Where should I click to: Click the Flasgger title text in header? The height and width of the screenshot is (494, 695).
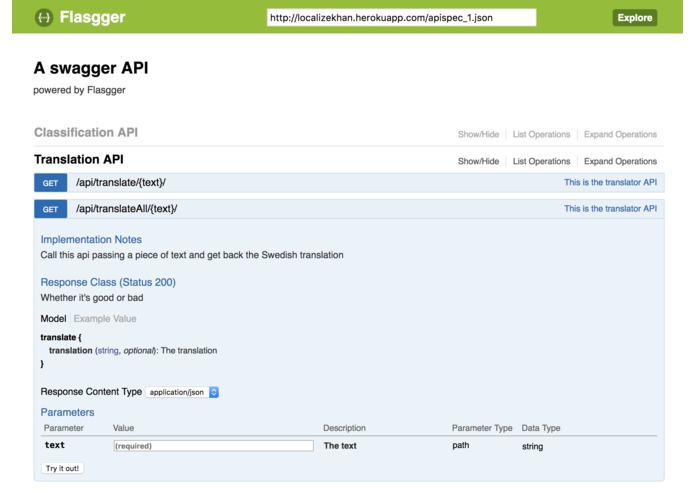pyautogui.click(x=92, y=17)
